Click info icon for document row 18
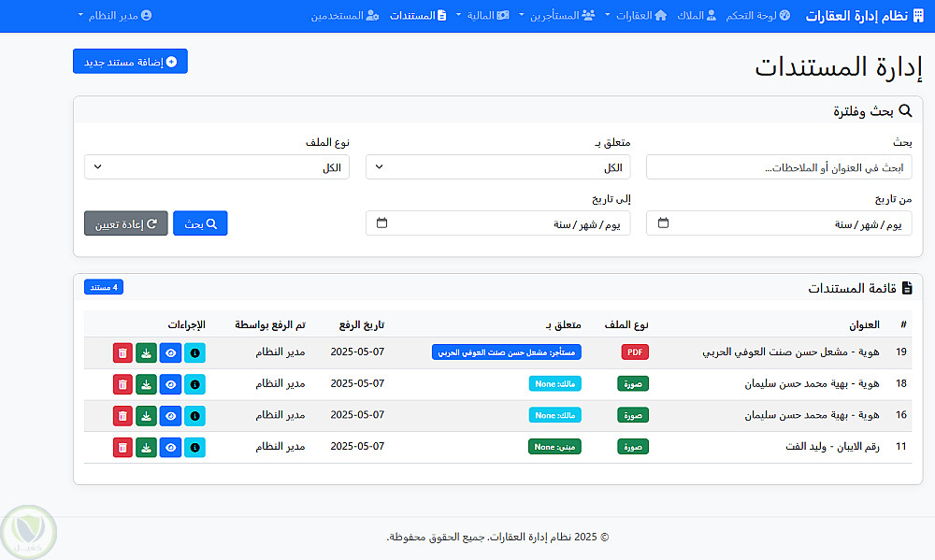Screen dimensions: 935x560 pos(194,384)
